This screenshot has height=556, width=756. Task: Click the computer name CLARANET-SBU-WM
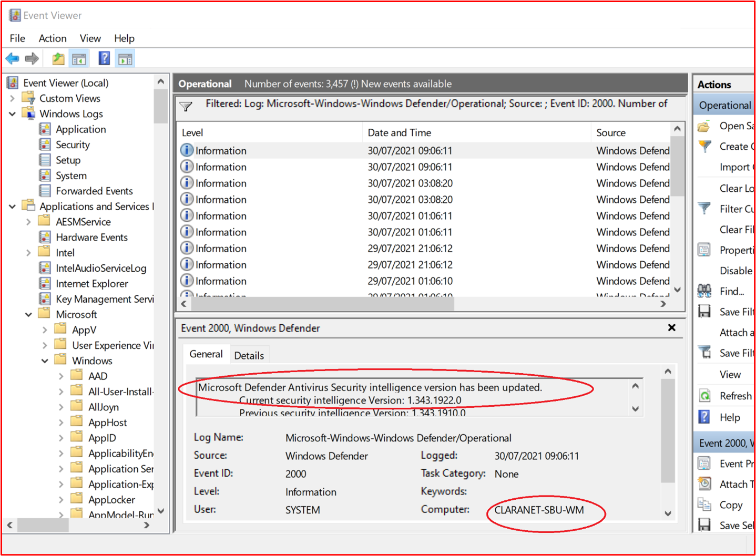pos(539,510)
